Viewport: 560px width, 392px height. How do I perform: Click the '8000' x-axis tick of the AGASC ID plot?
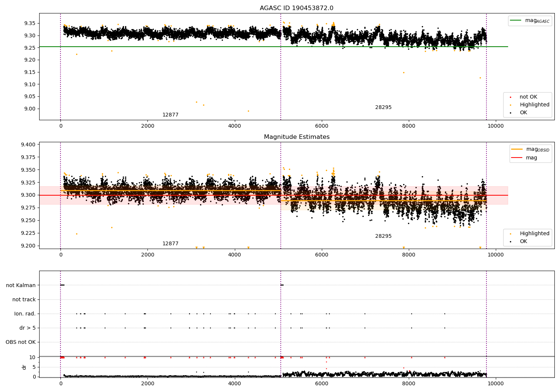point(408,126)
